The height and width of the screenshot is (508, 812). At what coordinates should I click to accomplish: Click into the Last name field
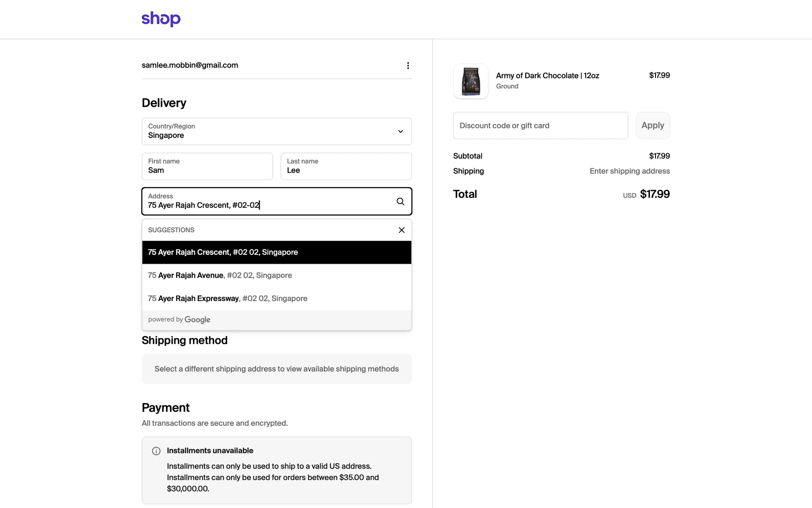click(x=346, y=167)
